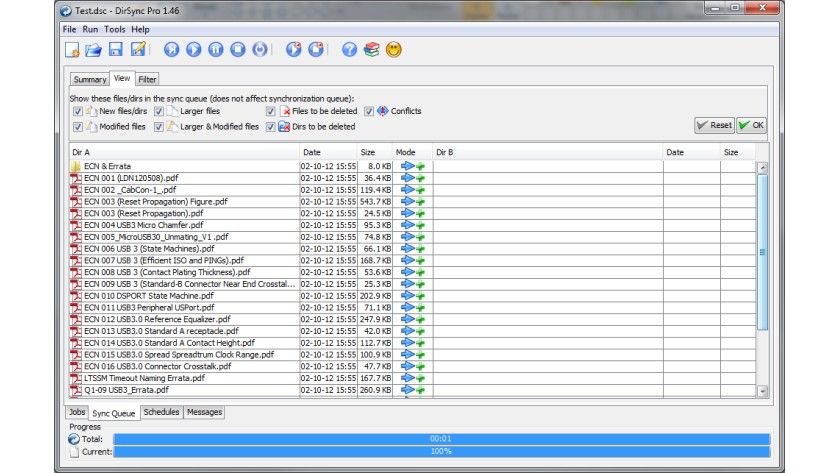Open the Tools menu
Image resolution: width=840 pixels, height=473 pixels.
coord(115,29)
